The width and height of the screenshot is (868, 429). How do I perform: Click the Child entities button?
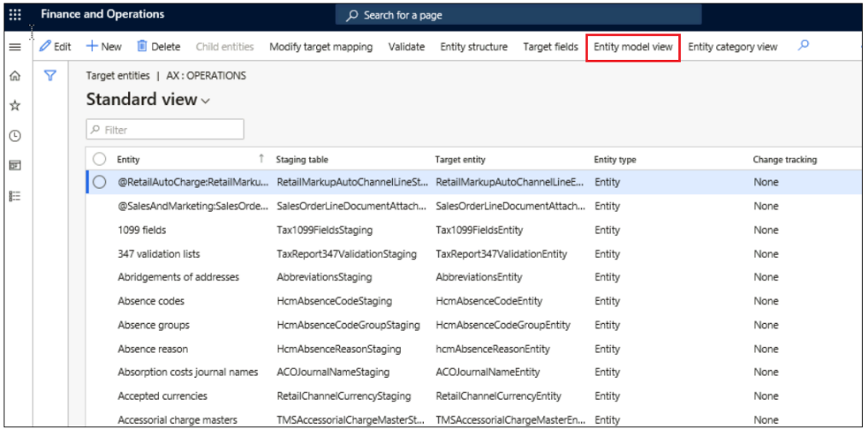pos(225,47)
